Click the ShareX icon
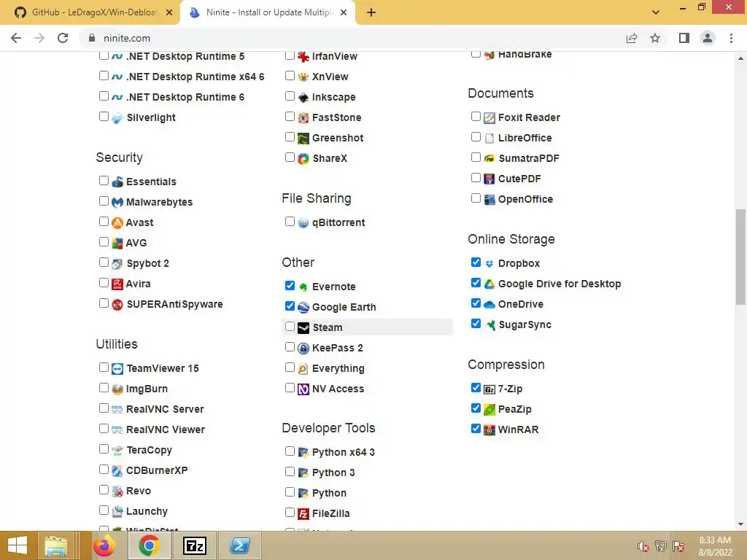This screenshot has height=560, width=747. click(x=303, y=158)
